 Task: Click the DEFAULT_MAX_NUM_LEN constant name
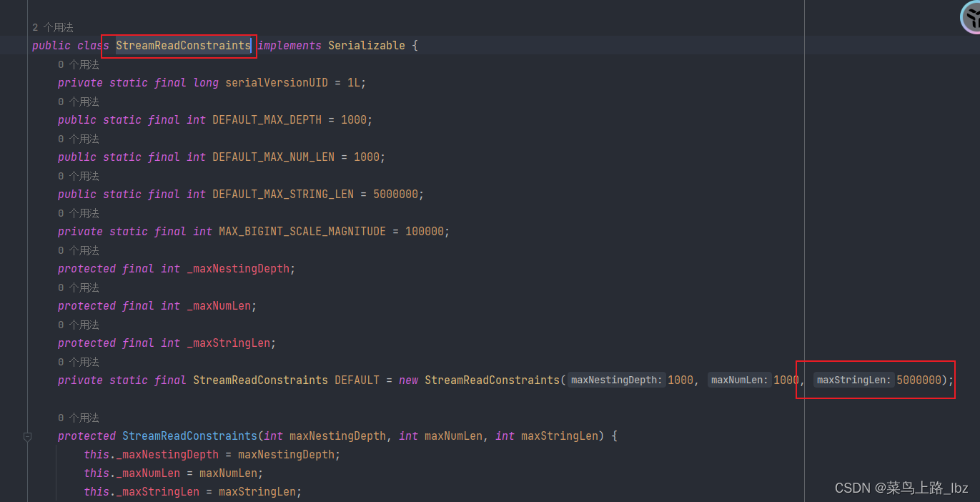(x=273, y=157)
